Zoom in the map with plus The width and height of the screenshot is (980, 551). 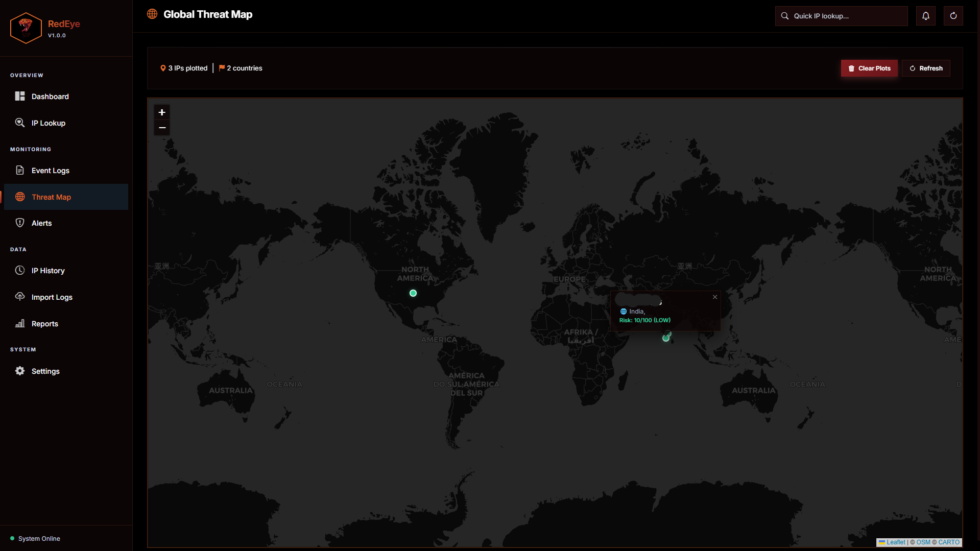[x=162, y=112]
